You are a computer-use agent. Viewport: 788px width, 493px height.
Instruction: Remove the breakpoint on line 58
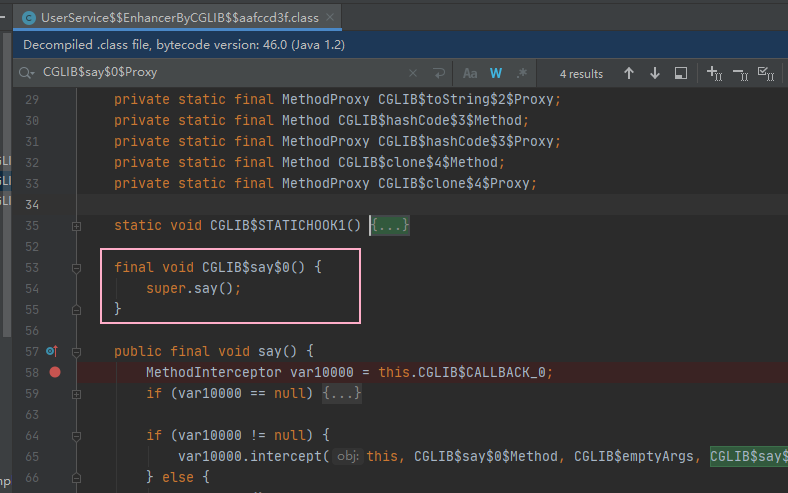point(55,372)
